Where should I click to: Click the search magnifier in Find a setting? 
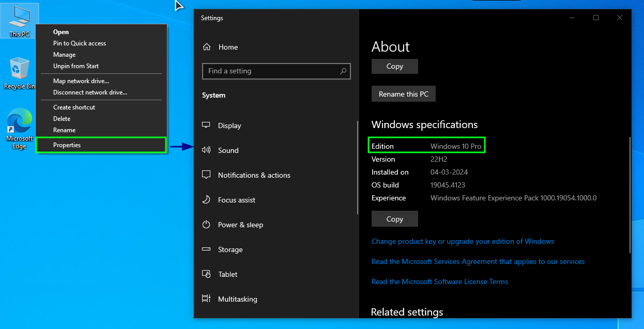tap(343, 71)
